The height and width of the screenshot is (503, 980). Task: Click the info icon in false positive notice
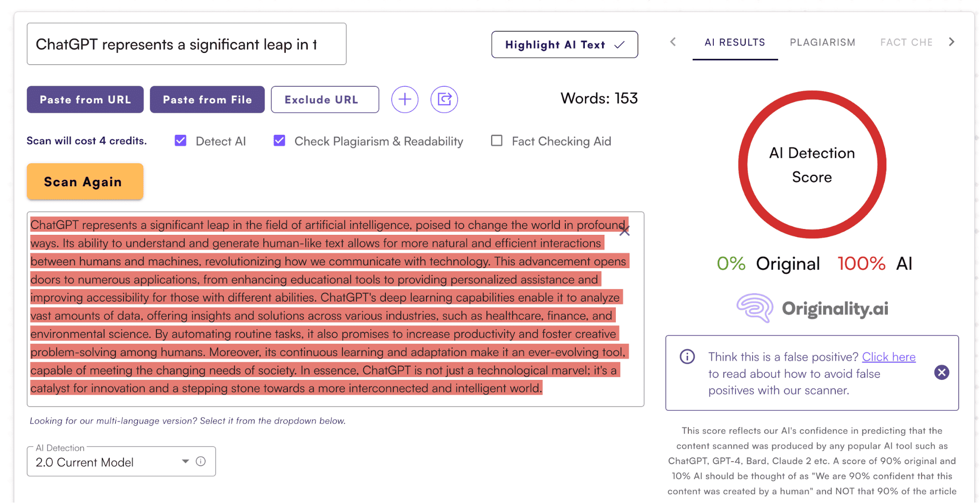(687, 356)
